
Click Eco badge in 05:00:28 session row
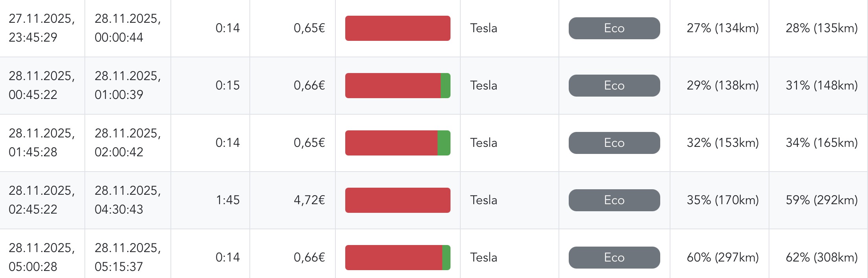[614, 258]
